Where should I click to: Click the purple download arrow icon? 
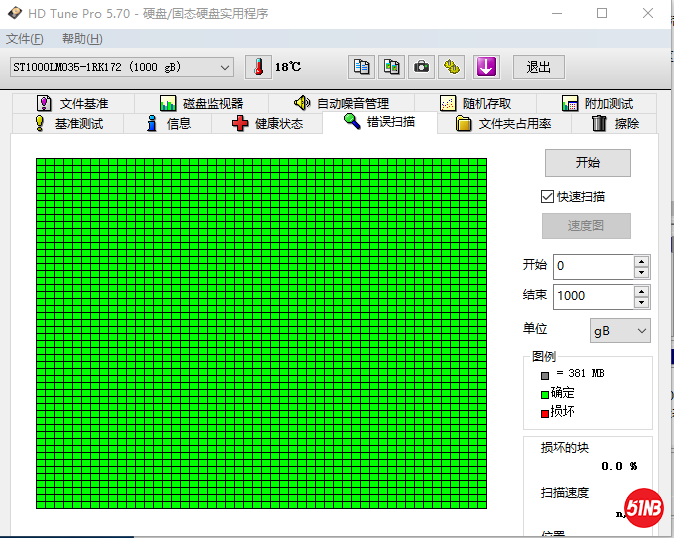(486, 67)
